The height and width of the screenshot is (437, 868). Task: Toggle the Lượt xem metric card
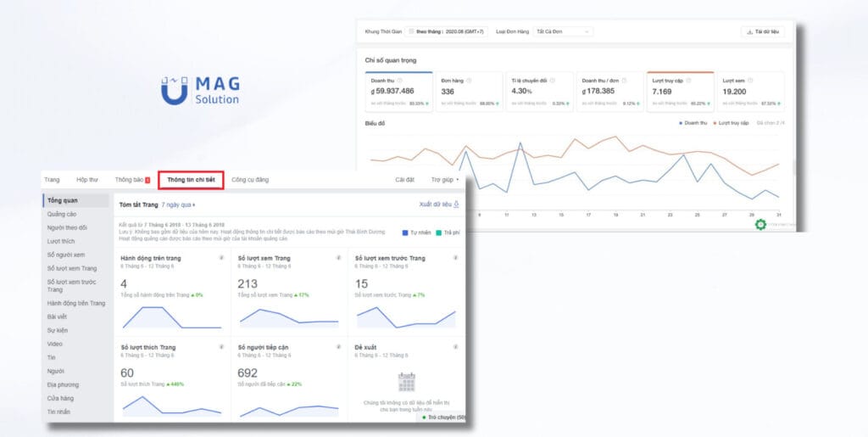(751, 91)
